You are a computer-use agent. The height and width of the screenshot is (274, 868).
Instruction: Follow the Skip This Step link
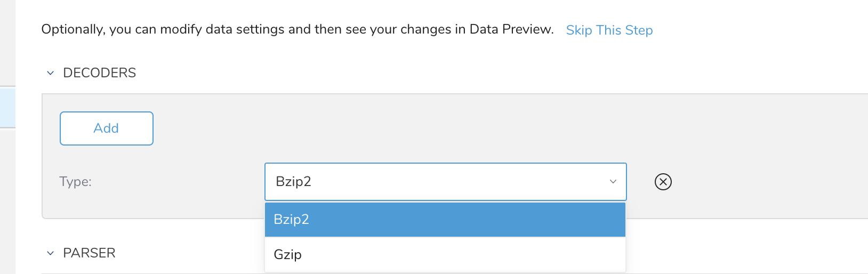pyautogui.click(x=609, y=30)
